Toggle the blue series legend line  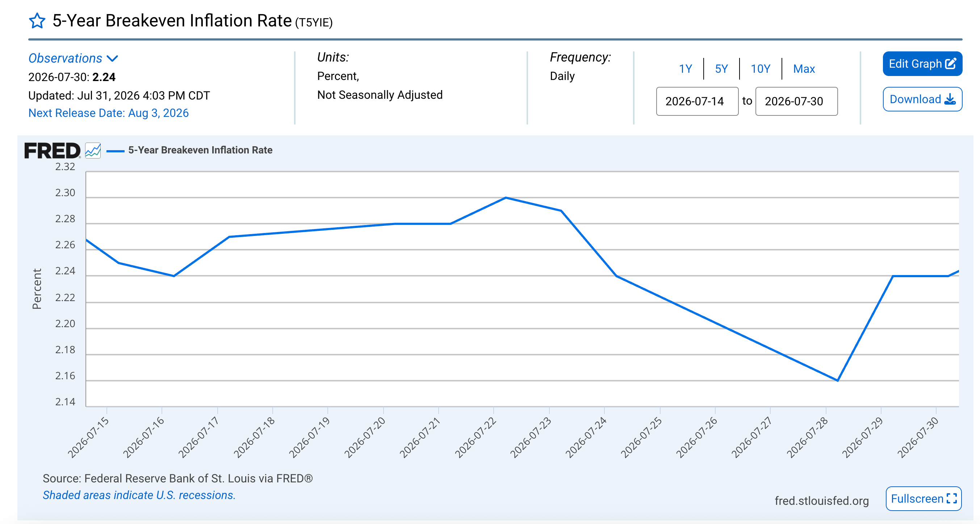115,151
